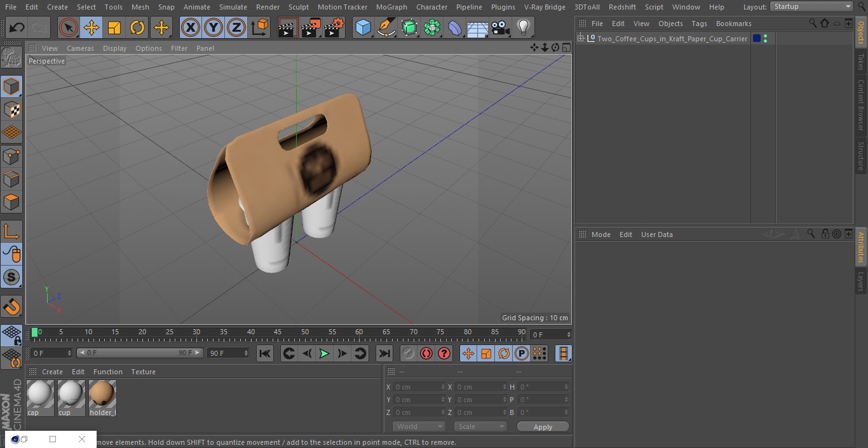Image resolution: width=868 pixels, height=448 pixels.
Task: Open the Object Manager Tags menu
Action: 699,24
